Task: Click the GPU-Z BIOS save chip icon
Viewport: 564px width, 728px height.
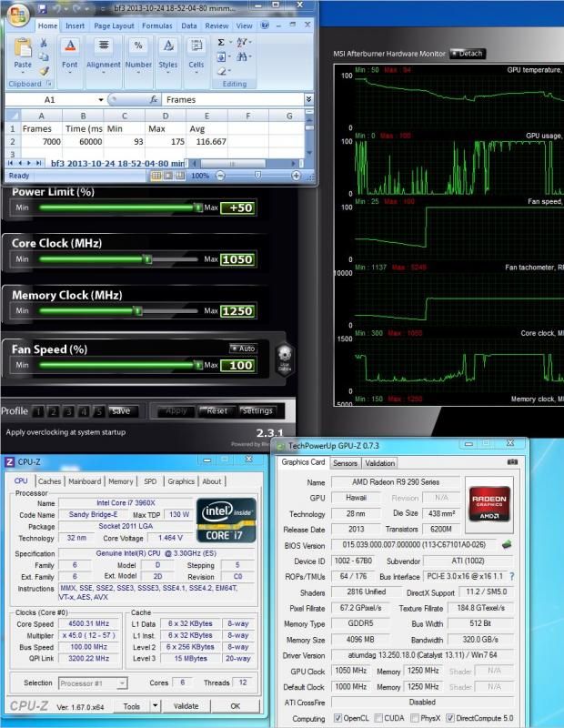Action: pos(507,544)
